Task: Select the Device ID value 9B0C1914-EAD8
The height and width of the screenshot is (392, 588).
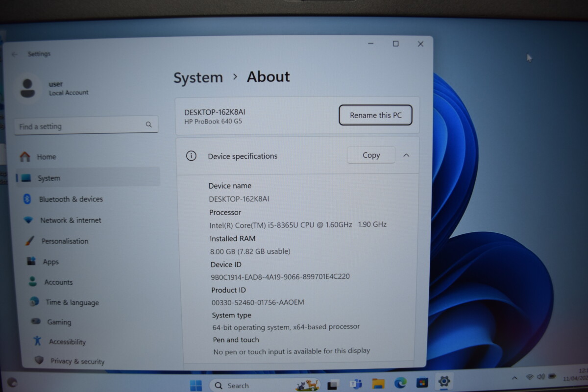Action: [x=280, y=276]
